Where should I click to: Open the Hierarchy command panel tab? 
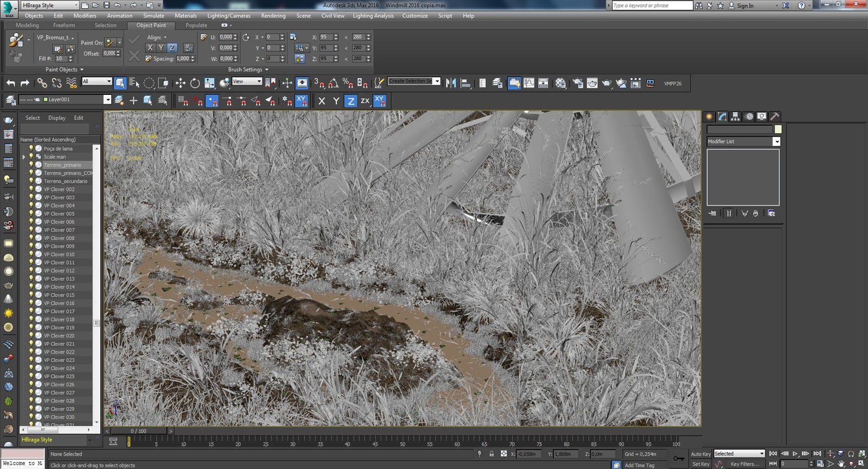[x=735, y=117]
